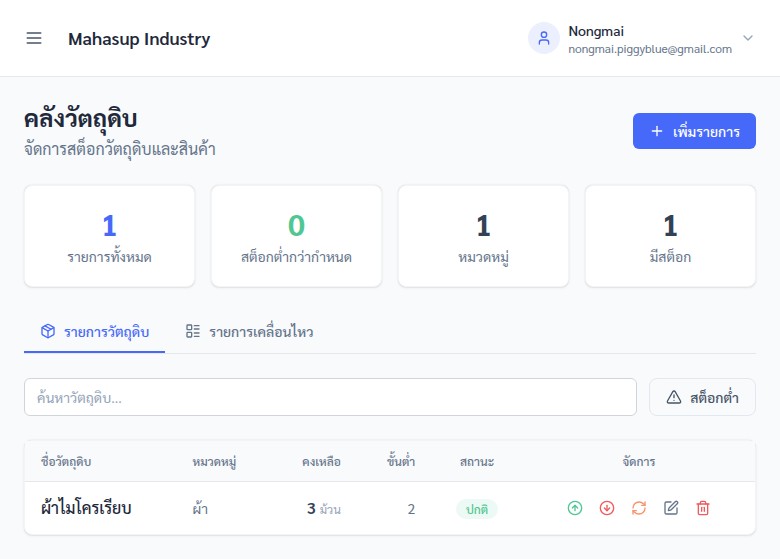Focus the ค้นหาวัตถุดิบ search field
This screenshot has width=780, height=559.
(x=330, y=397)
